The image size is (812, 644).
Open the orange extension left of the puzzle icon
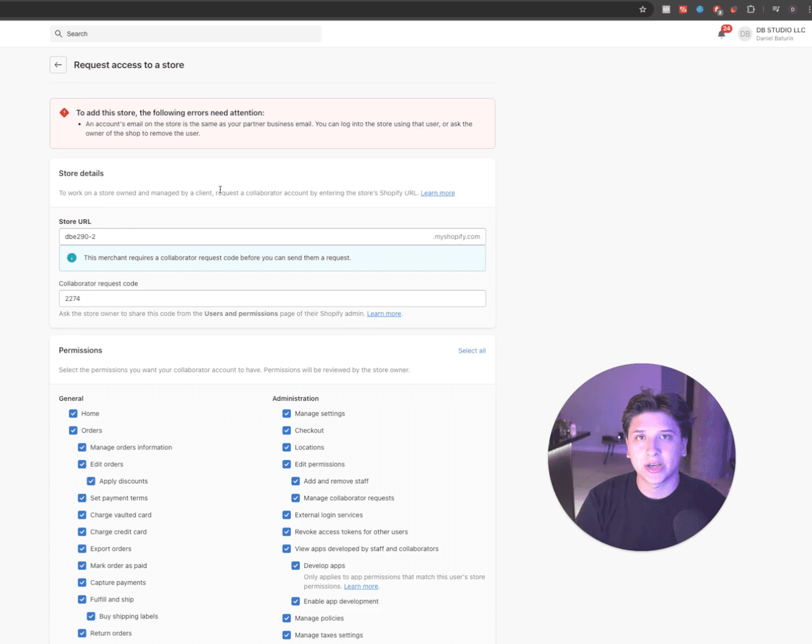(734, 9)
